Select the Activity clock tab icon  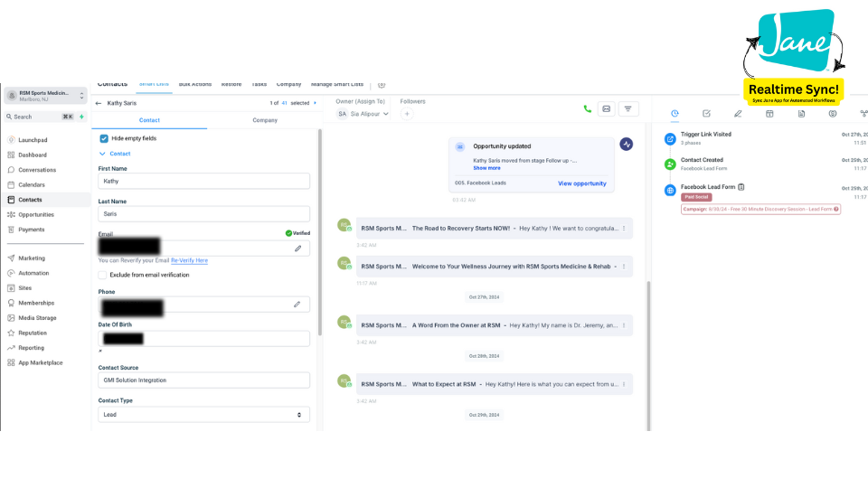[675, 114]
